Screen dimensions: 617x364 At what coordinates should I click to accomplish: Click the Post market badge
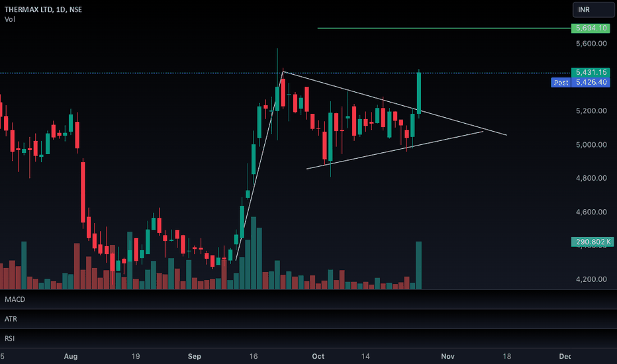[x=561, y=82]
